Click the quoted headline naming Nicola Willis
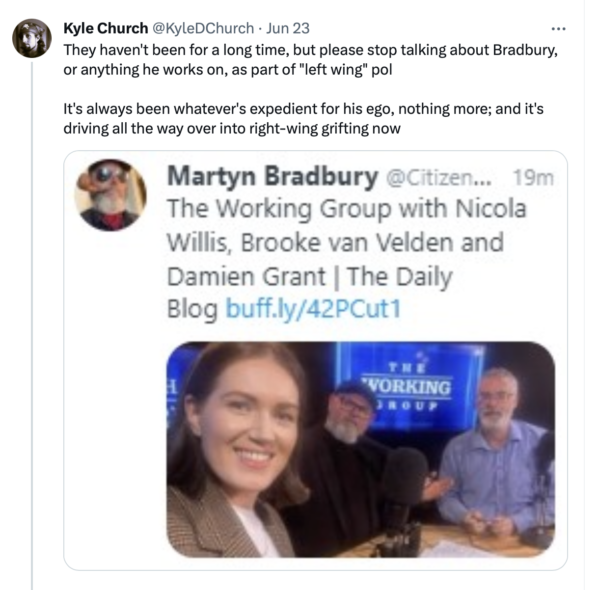This screenshot has height=590, width=600. (x=345, y=210)
